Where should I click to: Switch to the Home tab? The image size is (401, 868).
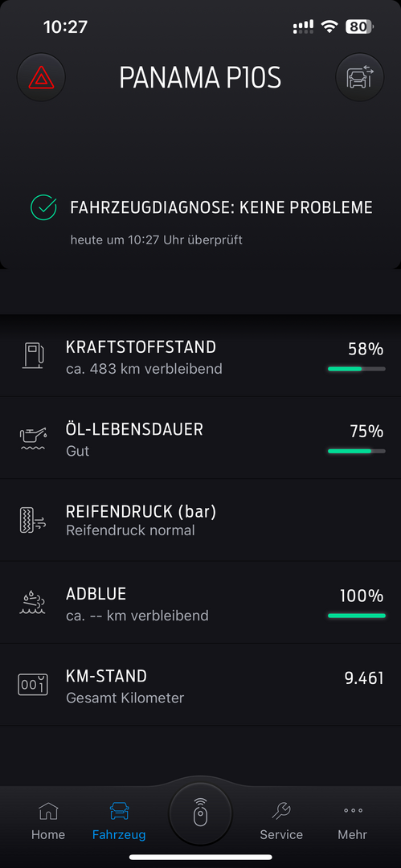[x=48, y=821]
